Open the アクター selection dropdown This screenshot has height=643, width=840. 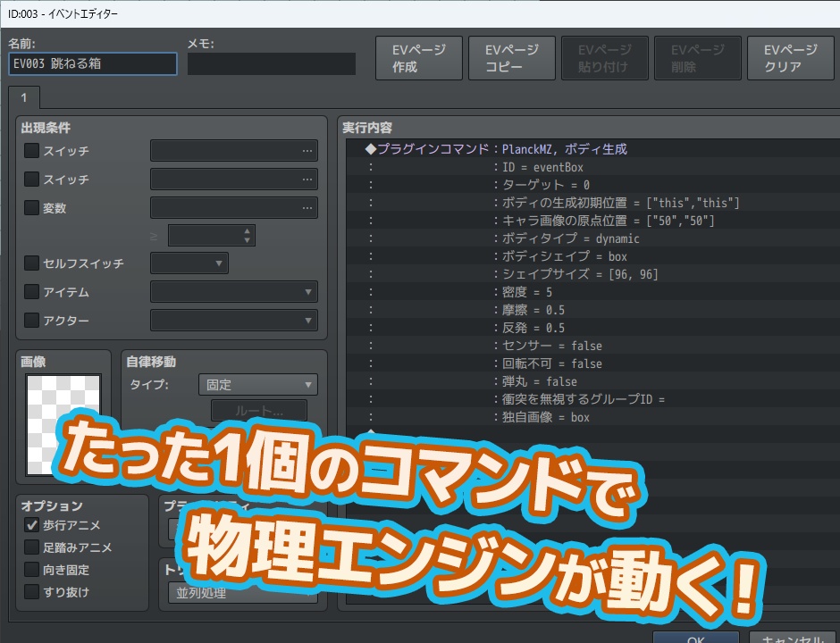tap(234, 320)
